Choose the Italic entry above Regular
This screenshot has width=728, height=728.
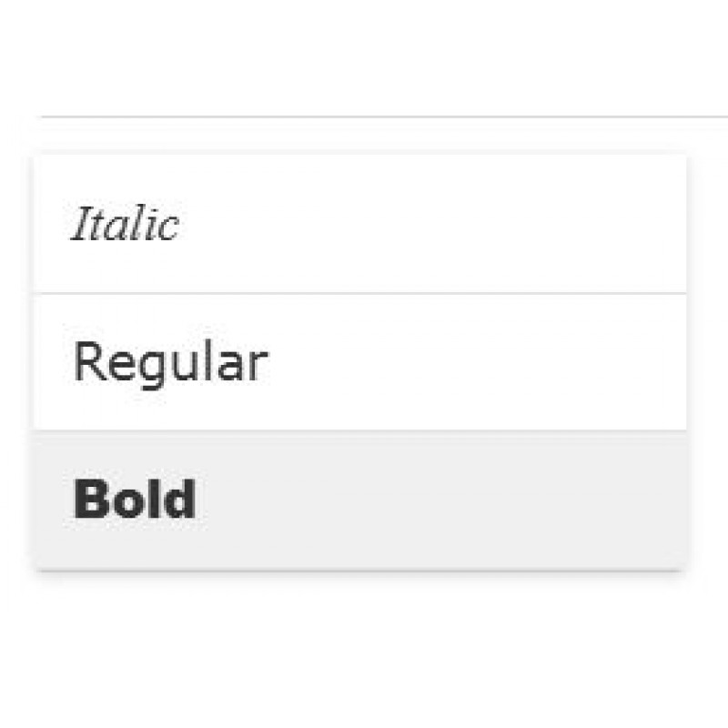coord(125,225)
